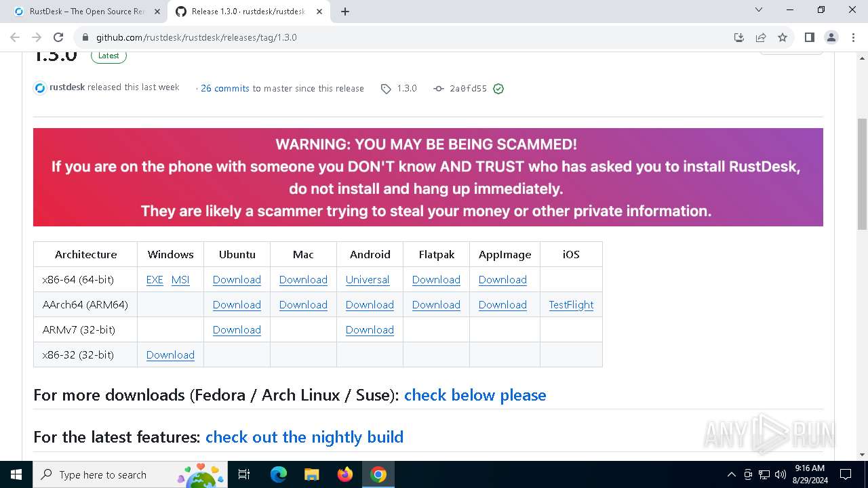Screen dimensions: 868x488
Task: Open Chrome three-dot menu
Action: [x=852, y=37]
